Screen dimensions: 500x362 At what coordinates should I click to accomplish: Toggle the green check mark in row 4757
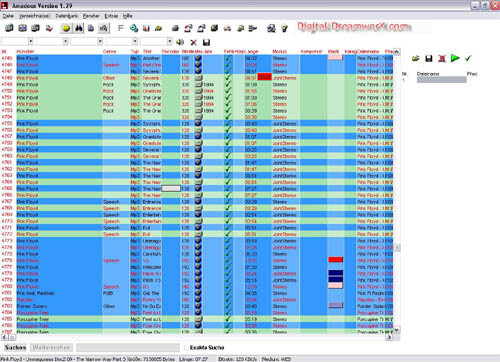[228, 137]
